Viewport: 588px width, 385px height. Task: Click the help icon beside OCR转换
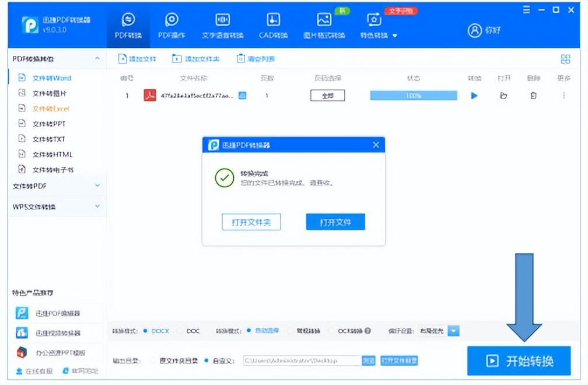click(x=368, y=331)
